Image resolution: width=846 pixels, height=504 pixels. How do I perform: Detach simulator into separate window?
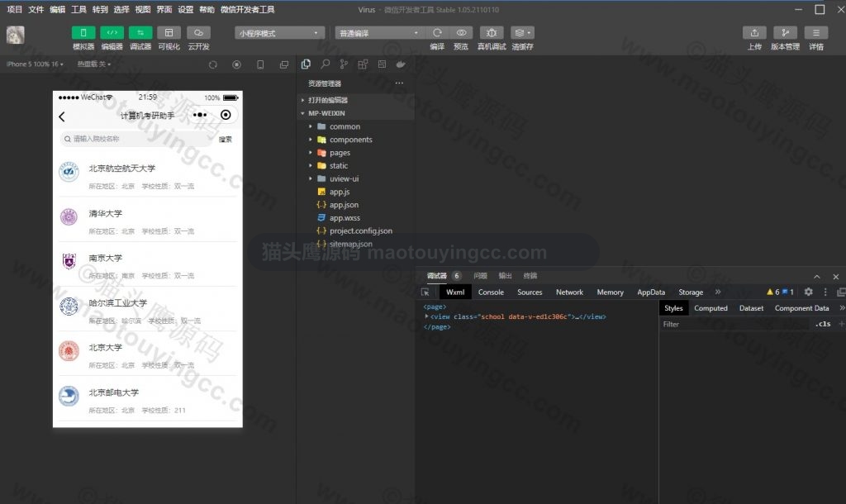pyautogui.click(x=284, y=64)
